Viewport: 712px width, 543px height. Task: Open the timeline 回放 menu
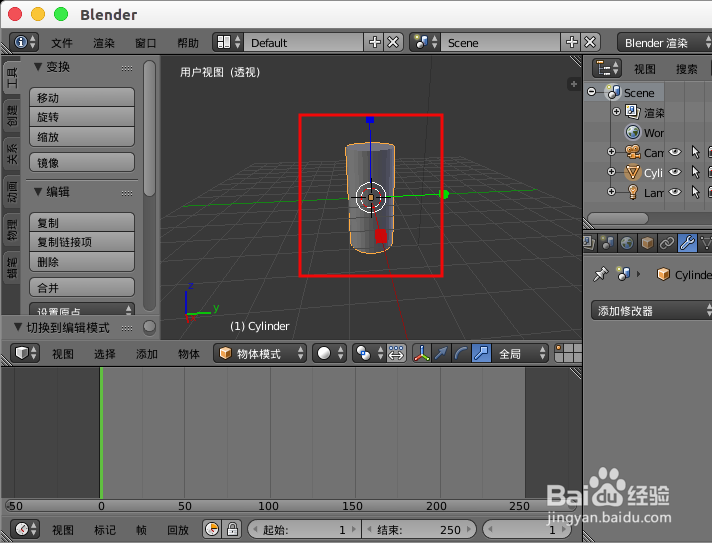tap(178, 530)
